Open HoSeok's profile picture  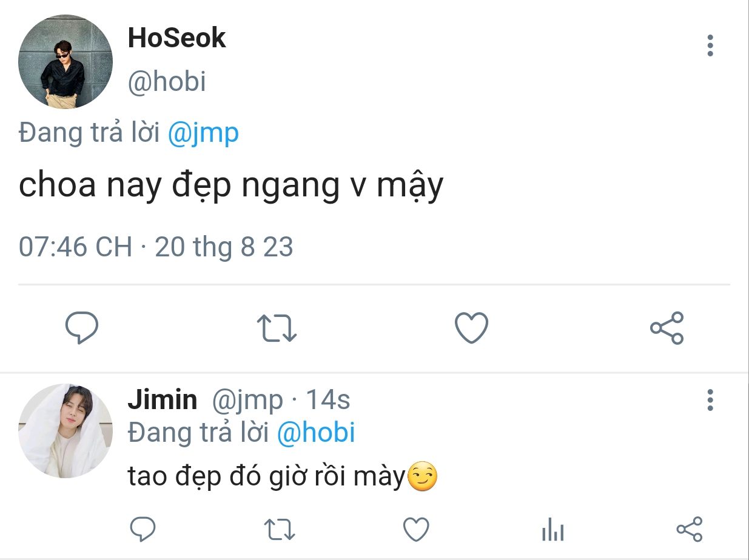tap(65, 62)
